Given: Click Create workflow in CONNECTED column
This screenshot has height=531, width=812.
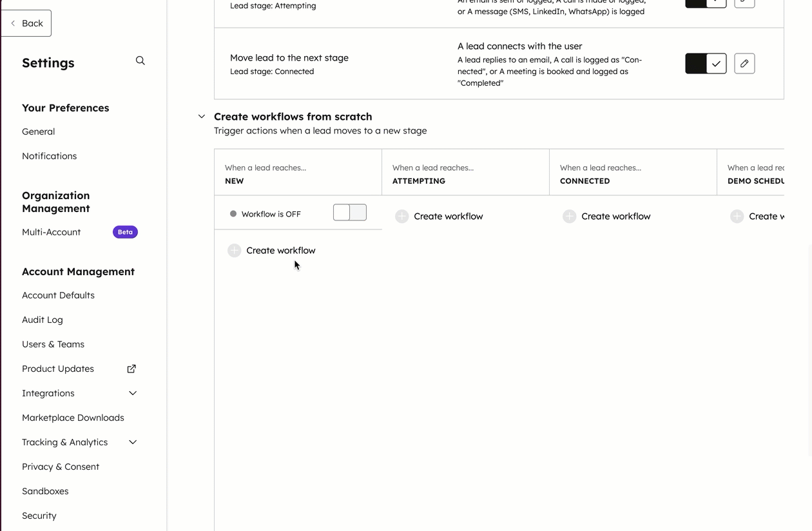Looking at the screenshot, I should coord(615,217).
